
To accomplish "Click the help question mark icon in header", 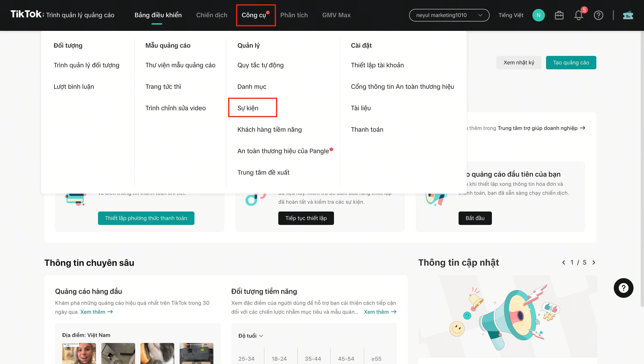I will (x=598, y=15).
